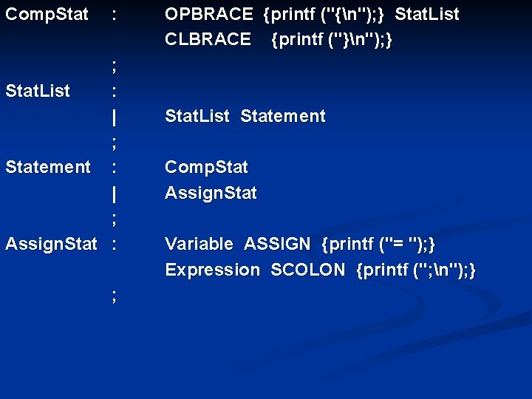
Task: Click the final semicolon at the bottom
Action: [x=113, y=296]
